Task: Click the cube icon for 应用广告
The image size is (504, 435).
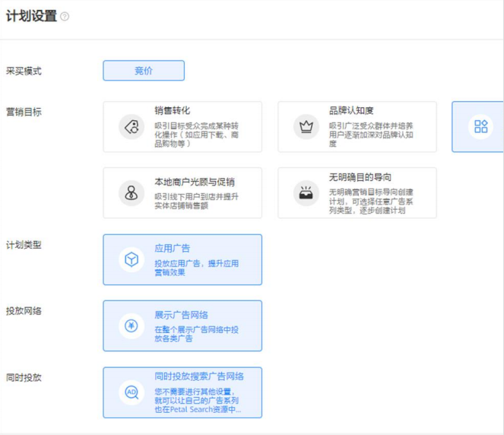Action: click(x=132, y=259)
